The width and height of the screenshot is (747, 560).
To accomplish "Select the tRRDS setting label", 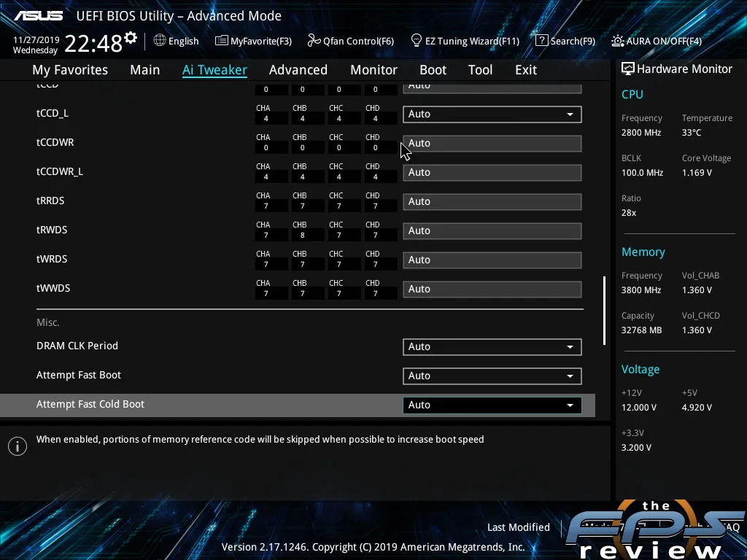I will click(50, 201).
